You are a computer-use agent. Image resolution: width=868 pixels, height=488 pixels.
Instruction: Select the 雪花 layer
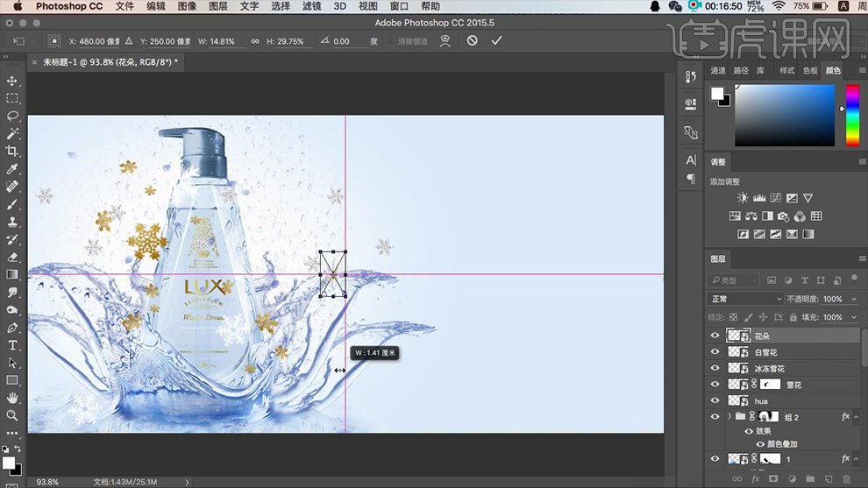[x=793, y=385]
